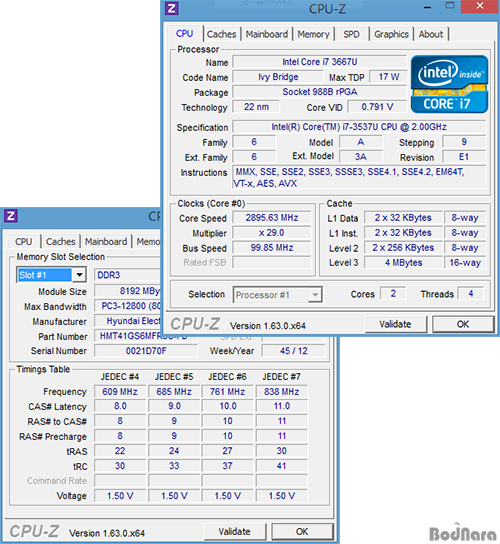Click the Intel Core i7 logo badge

[x=449, y=84]
